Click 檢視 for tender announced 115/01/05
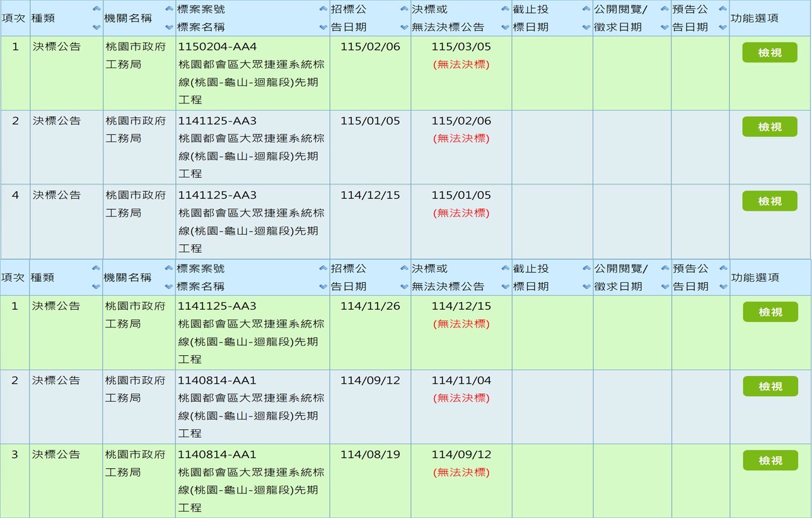 coord(769,127)
